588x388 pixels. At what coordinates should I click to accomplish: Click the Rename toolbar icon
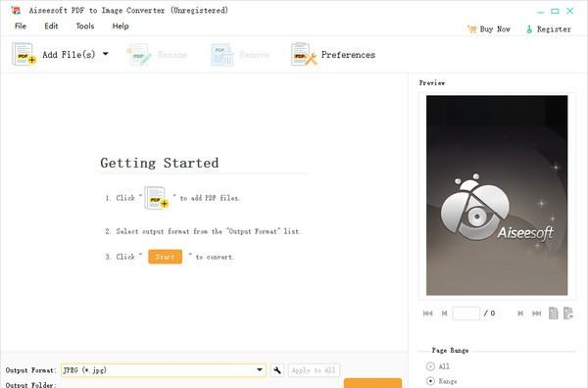click(139, 55)
